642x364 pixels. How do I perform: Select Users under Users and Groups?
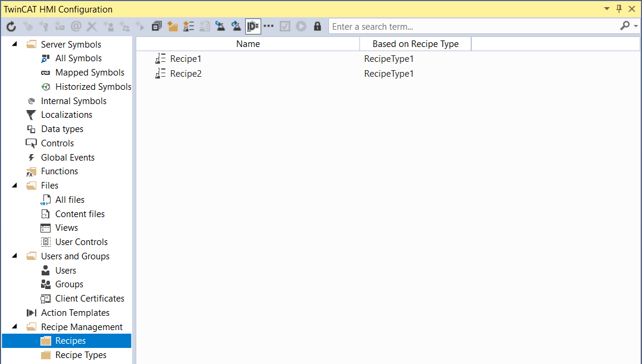[x=65, y=271]
